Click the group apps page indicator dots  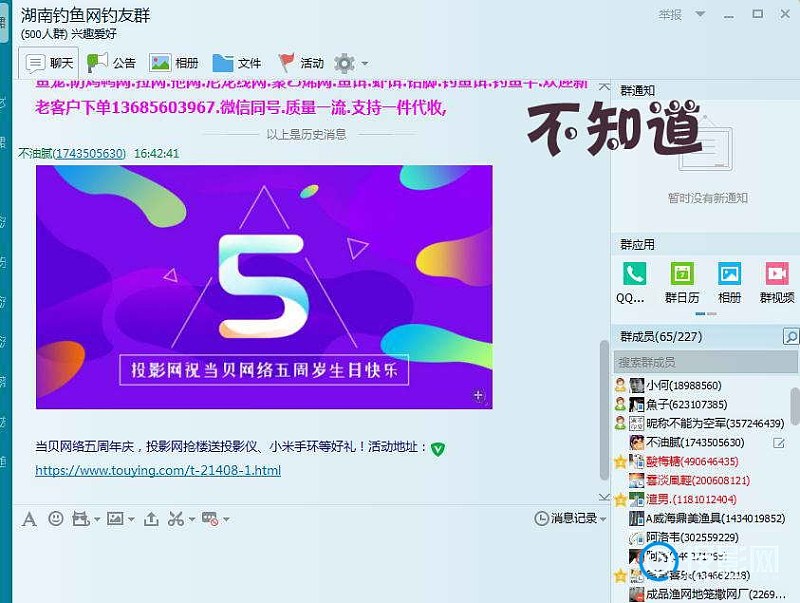706,314
